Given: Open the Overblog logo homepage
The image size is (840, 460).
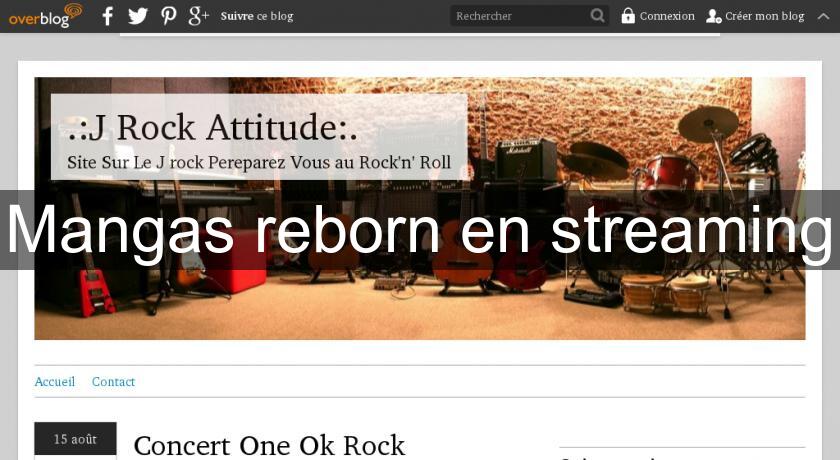Looking at the screenshot, I should pyautogui.click(x=46, y=16).
